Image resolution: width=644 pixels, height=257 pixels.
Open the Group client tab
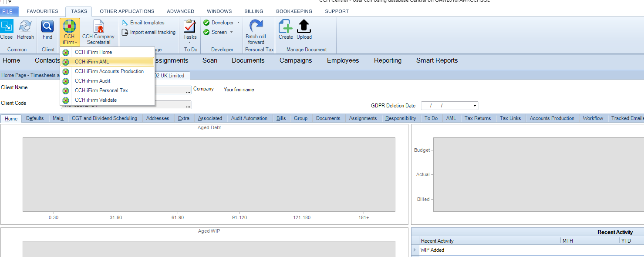[300, 118]
